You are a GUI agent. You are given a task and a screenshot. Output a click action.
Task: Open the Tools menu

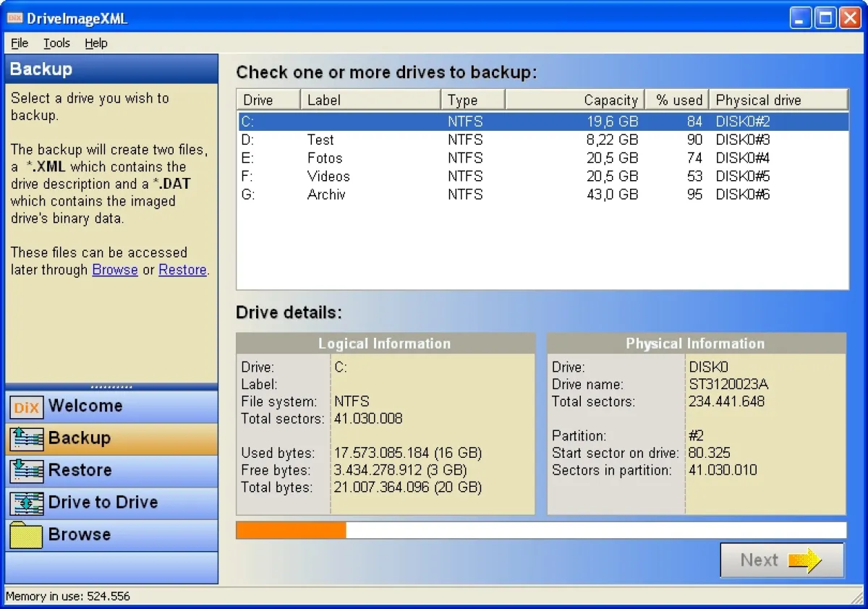pos(56,43)
